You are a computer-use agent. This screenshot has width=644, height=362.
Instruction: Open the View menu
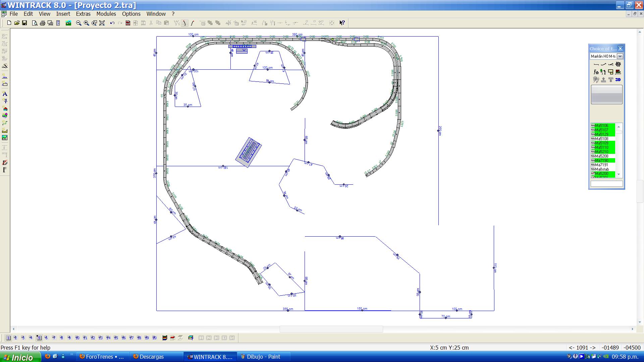pos(45,14)
